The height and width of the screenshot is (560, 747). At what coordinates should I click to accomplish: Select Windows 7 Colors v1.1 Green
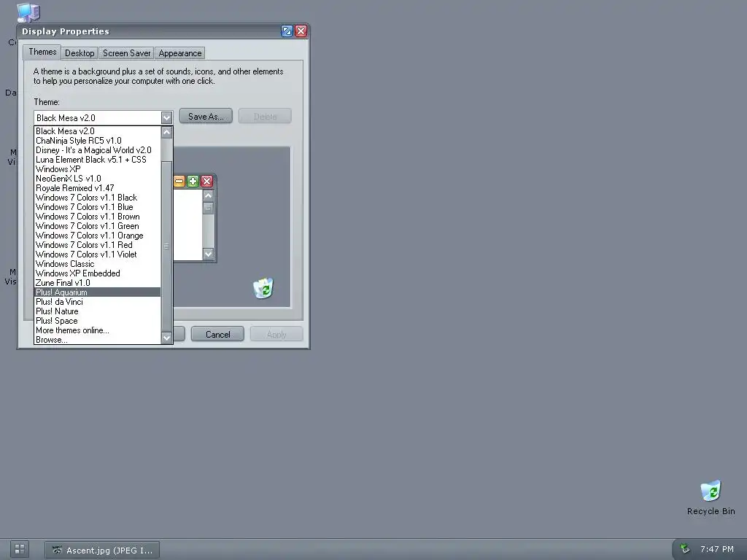tap(98, 226)
